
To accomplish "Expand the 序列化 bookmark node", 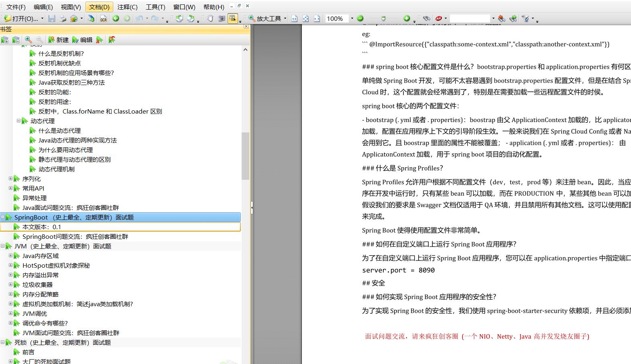I will [11, 179].
